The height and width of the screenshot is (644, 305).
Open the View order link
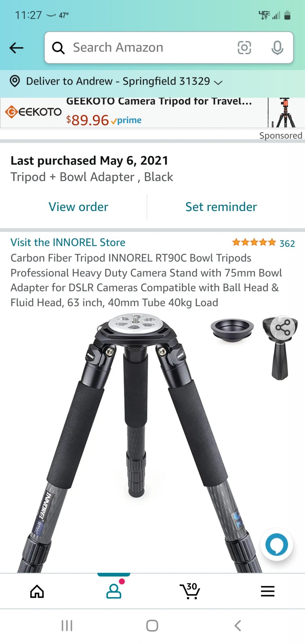tap(79, 207)
